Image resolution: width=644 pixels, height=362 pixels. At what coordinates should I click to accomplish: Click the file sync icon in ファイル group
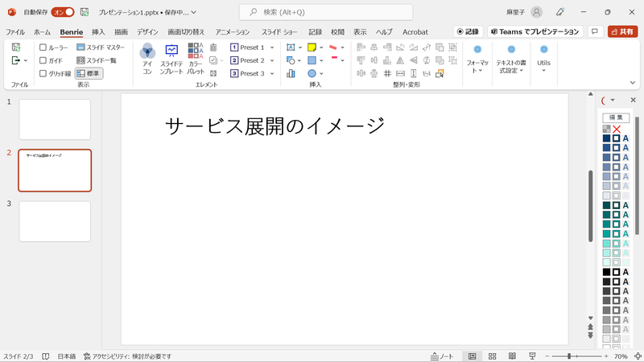(16, 47)
